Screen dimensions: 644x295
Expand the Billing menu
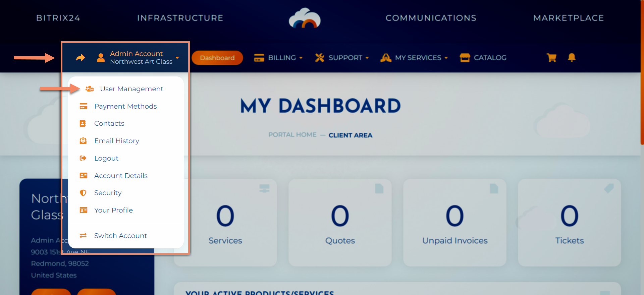(x=278, y=58)
